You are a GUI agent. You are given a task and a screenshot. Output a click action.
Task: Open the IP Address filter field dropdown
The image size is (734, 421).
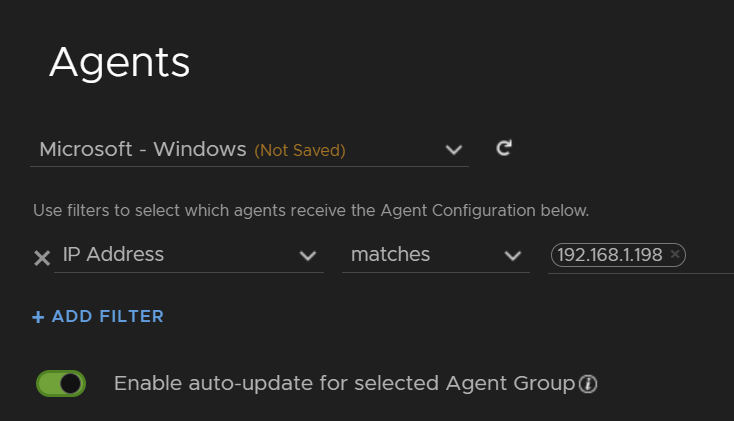pyautogui.click(x=189, y=255)
